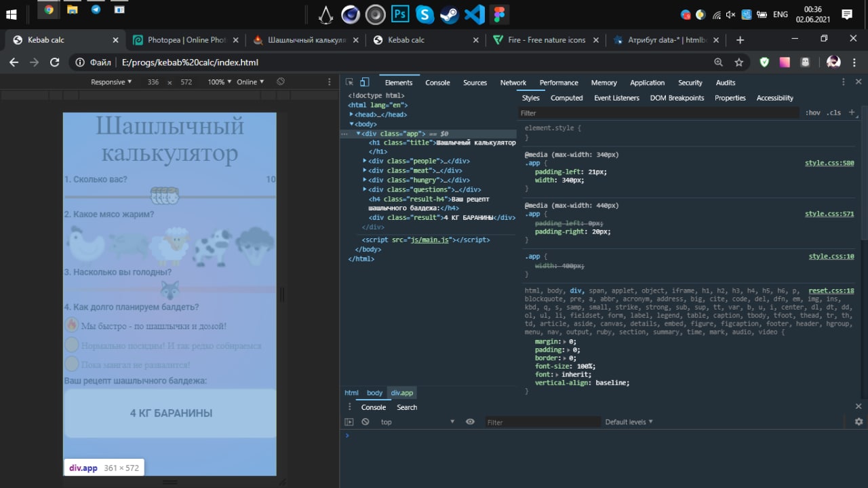Reload the current page
The width and height of the screenshot is (868, 488).
pyautogui.click(x=55, y=62)
